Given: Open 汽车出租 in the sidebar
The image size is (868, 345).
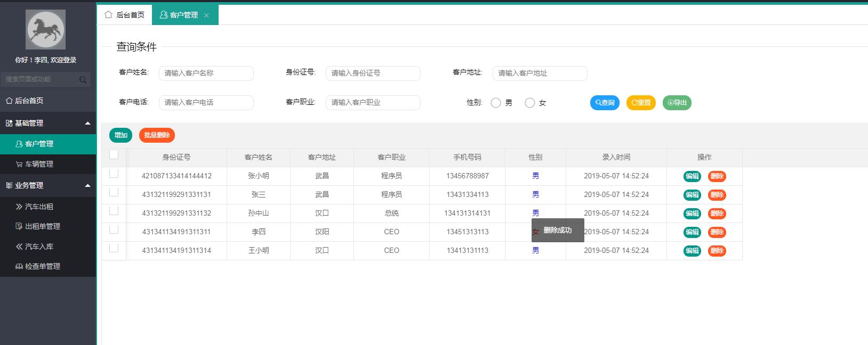Looking at the screenshot, I should (x=39, y=207).
